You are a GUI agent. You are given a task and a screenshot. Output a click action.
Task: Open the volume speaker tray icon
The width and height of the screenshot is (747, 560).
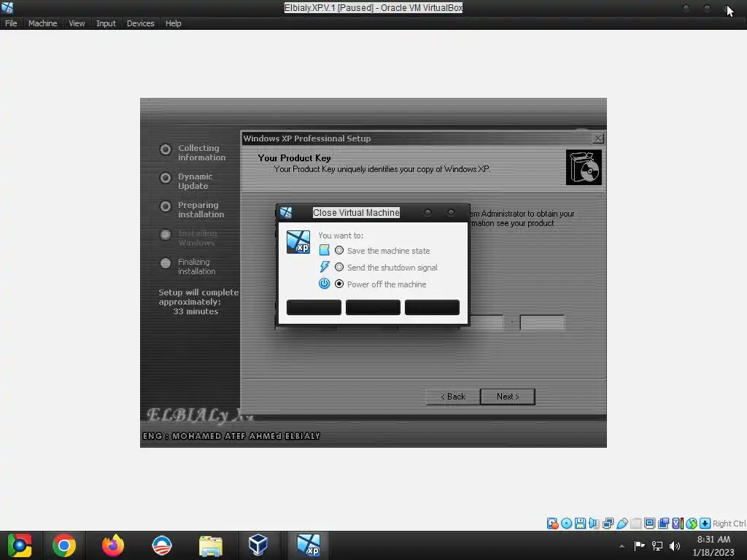[x=675, y=545]
